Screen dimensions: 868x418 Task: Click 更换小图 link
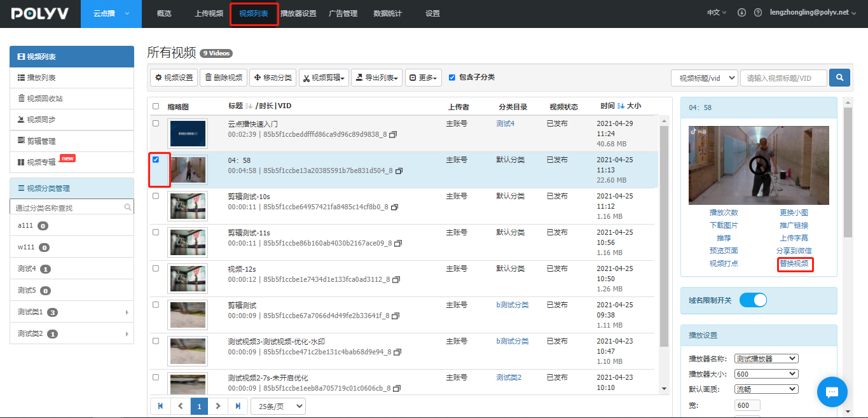click(x=794, y=212)
